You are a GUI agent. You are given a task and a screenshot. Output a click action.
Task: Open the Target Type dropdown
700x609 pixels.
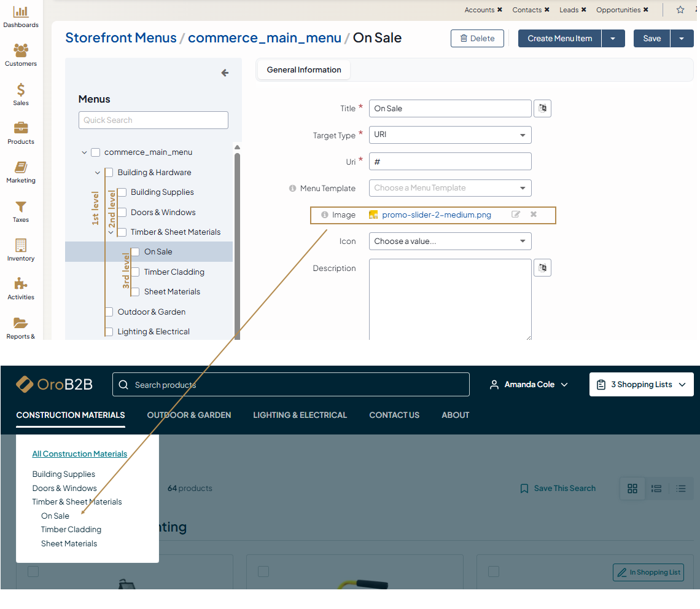pos(449,135)
